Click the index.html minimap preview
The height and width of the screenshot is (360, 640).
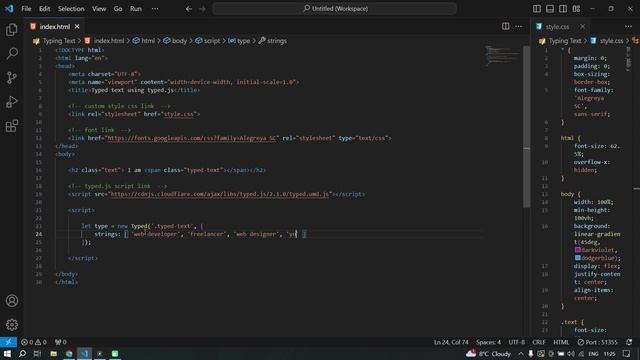502,56
